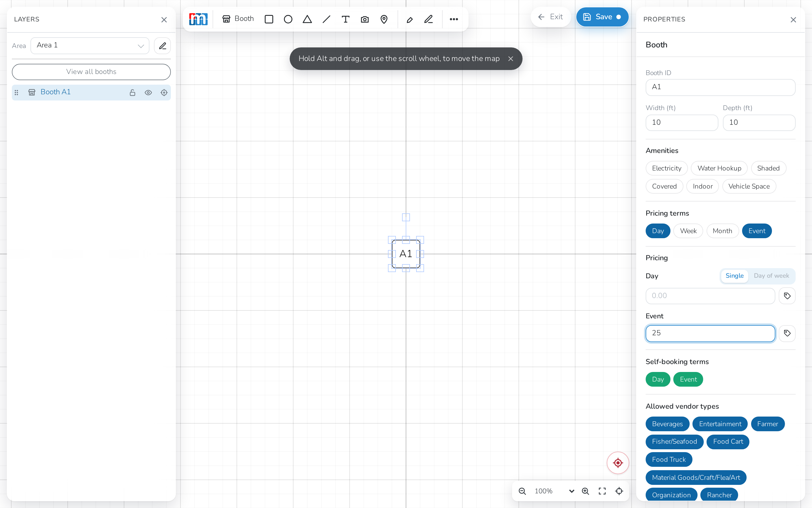Select the text tool

tap(345, 19)
